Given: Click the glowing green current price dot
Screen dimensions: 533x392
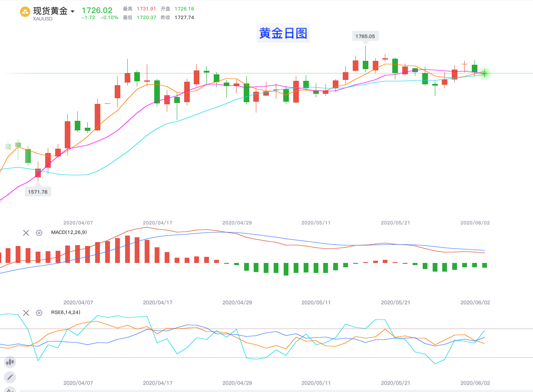Looking at the screenshot, I should pos(485,73).
